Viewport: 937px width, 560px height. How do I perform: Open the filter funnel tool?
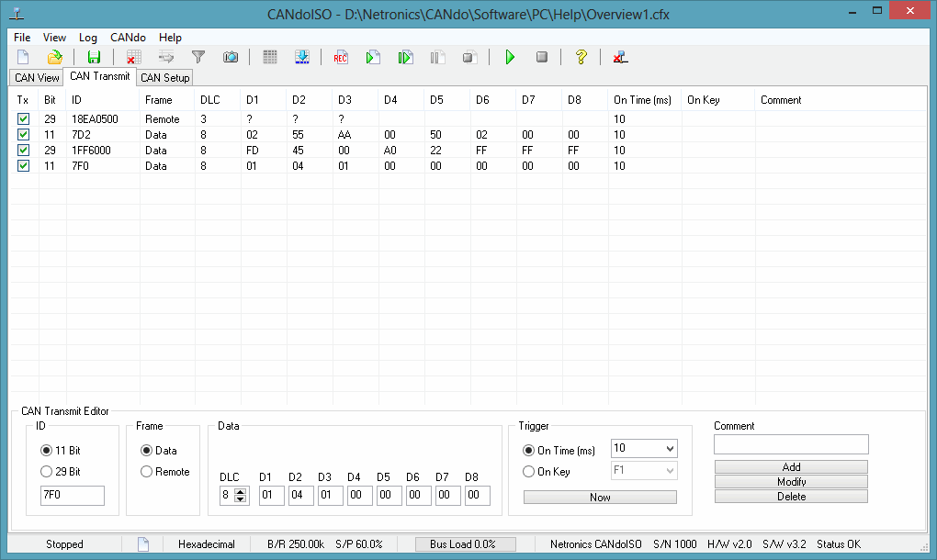coord(198,57)
